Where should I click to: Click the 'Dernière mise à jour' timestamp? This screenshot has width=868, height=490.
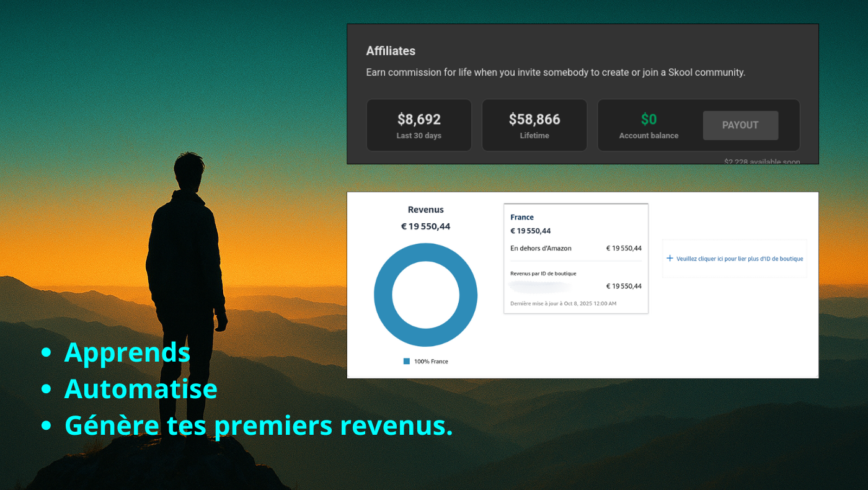click(x=563, y=303)
